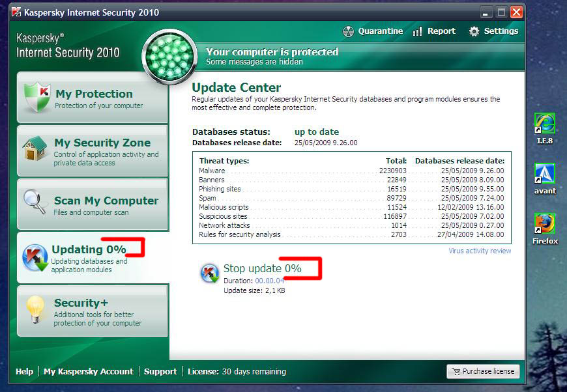The width and height of the screenshot is (567, 392).
Task: Select the Scan My Computer tab
Action: 92,204
